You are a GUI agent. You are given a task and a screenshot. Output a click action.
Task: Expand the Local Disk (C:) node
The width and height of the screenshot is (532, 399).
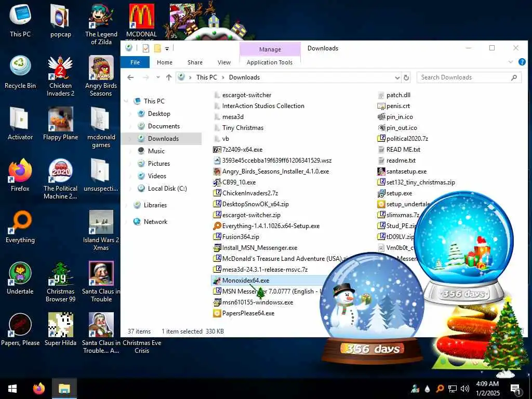[x=130, y=188]
